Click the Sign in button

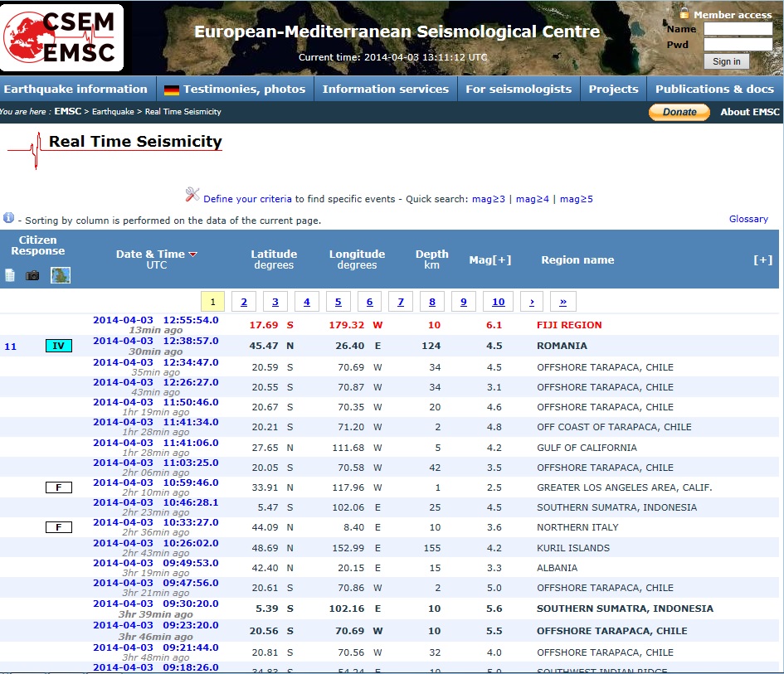(727, 61)
